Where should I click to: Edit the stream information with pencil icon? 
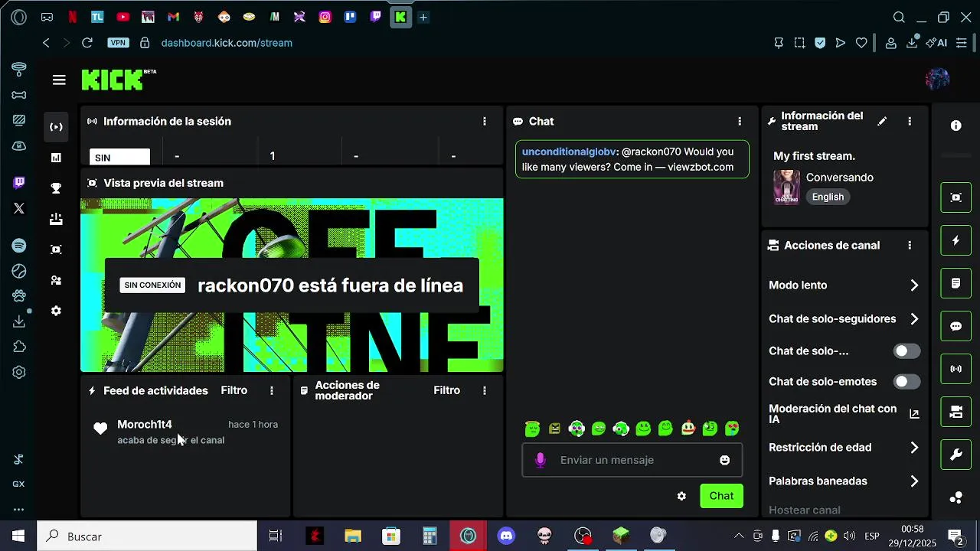coord(882,121)
